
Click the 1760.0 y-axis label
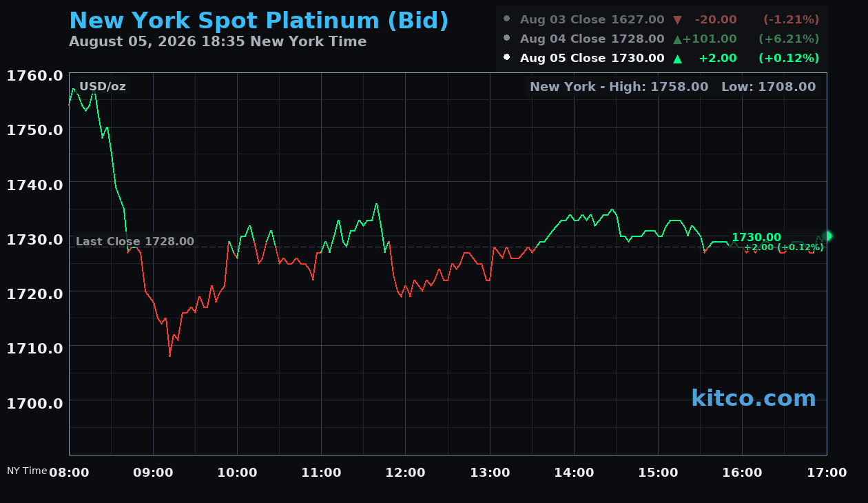(34, 76)
